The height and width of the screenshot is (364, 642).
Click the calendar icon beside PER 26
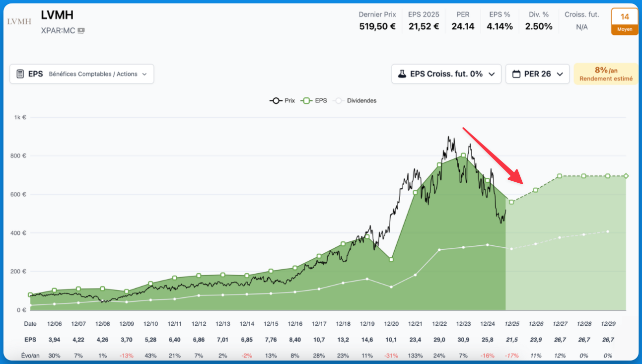[x=516, y=74]
